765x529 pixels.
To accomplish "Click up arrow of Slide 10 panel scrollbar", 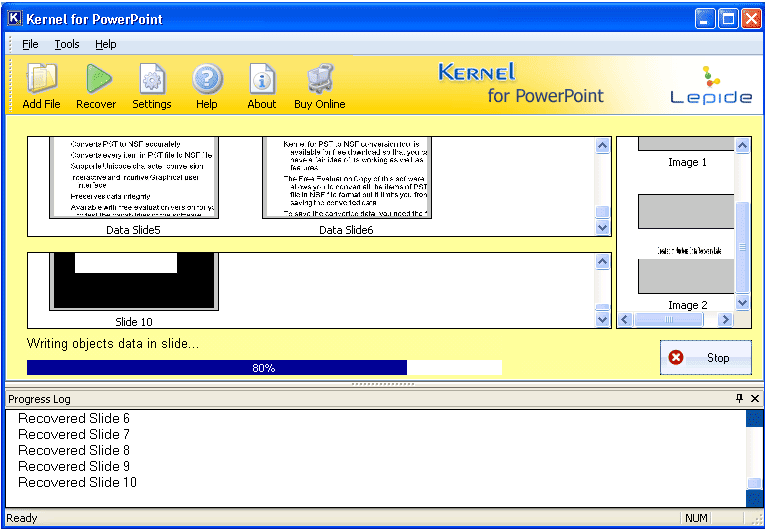I will pos(603,262).
